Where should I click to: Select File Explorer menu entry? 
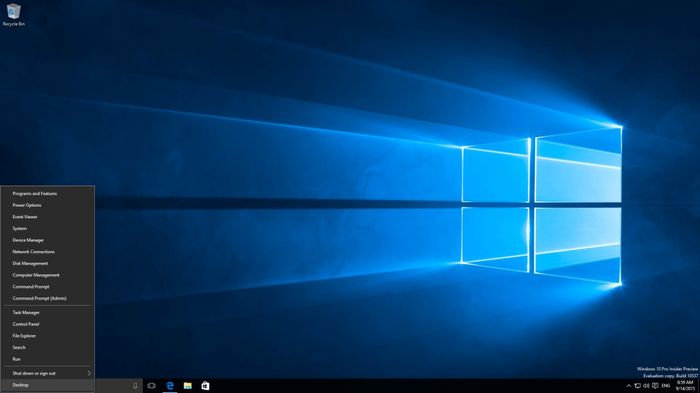48,336
